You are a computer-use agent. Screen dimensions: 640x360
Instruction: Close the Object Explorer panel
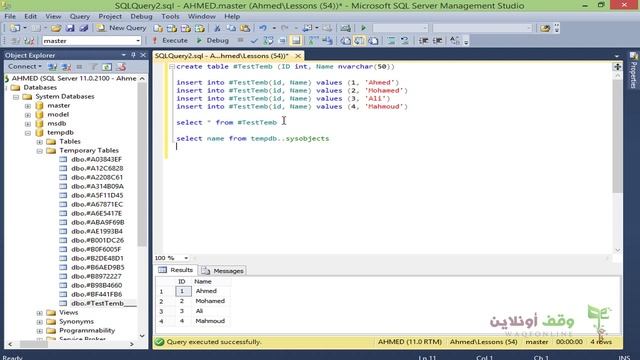[143, 55]
